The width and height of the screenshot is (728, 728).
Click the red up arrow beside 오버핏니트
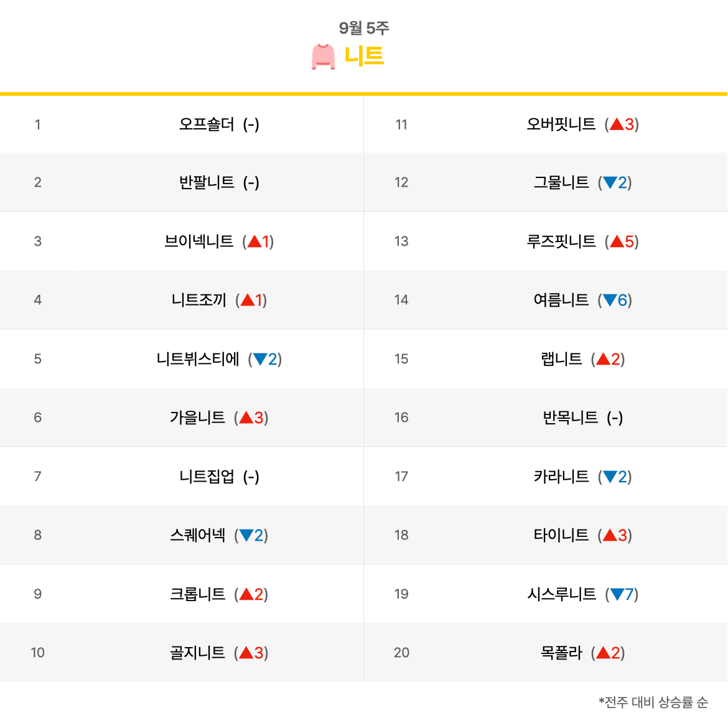coord(617,124)
